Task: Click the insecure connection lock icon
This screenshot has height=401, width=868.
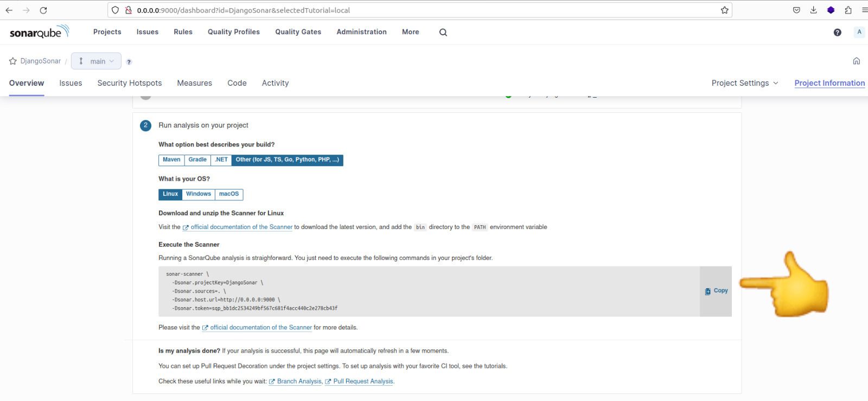Action: [x=129, y=10]
